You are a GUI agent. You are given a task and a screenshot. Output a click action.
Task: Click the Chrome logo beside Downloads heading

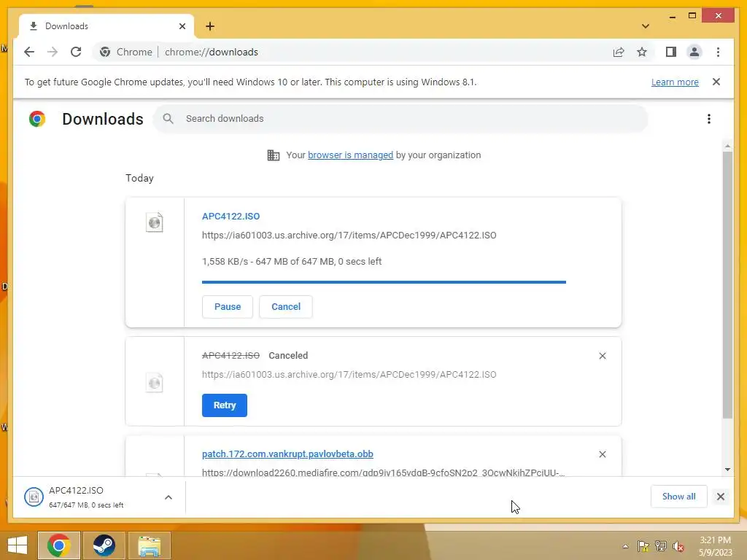[x=37, y=119]
